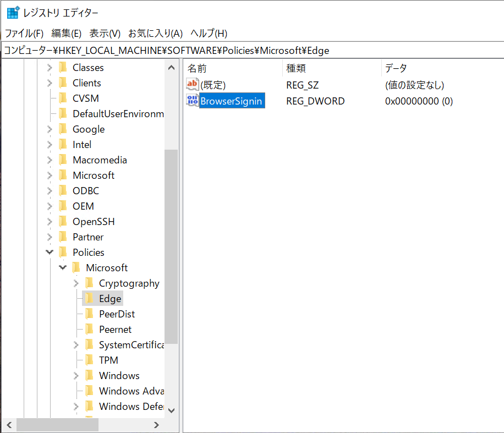The height and width of the screenshot is (433, 504).
Task: Select the Peernet key label
Action: [x=115, y=330]
